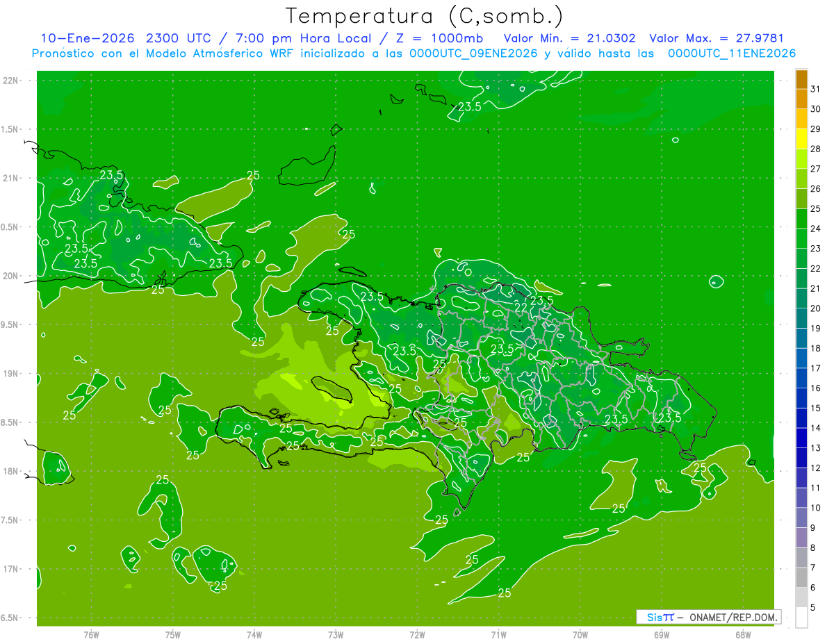Screen dimensions: 834x644
Task: Click the '19N' latitude axis label
Action: tap(12, 373)
